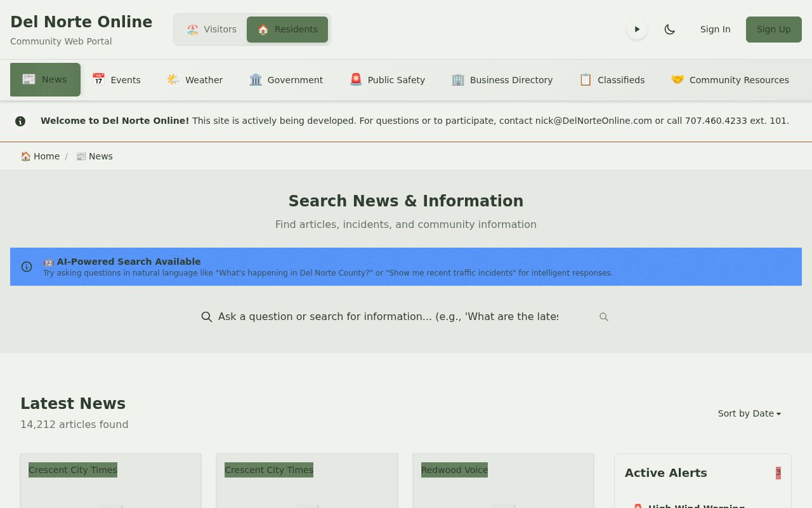
Task: Go to Community Resources tab
Action: [x=730, y=79]
